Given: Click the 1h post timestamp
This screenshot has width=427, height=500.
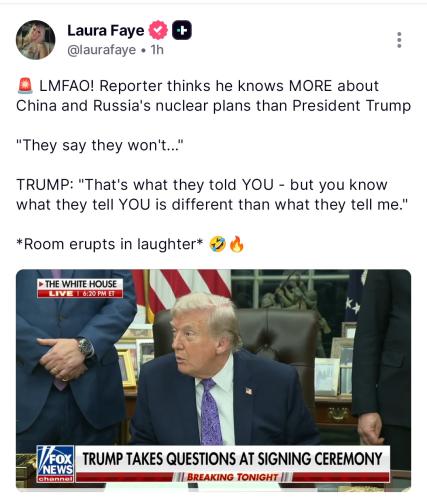Looking at the screenshot, I should click(x=157, y=50).
